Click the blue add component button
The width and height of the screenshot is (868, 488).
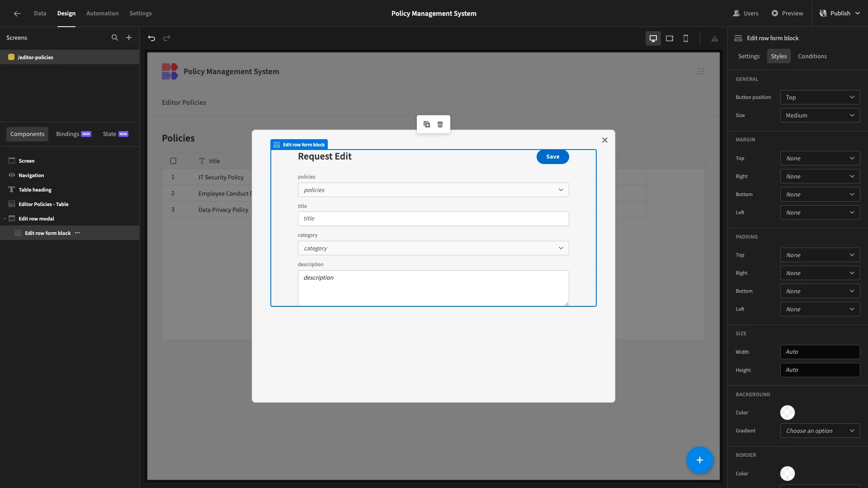pyautogui.click(x=700, y=460)
